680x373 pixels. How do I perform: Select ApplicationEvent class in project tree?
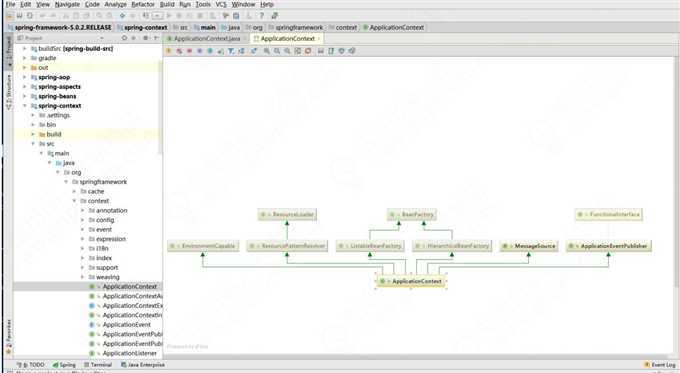[x=127, y=325]
